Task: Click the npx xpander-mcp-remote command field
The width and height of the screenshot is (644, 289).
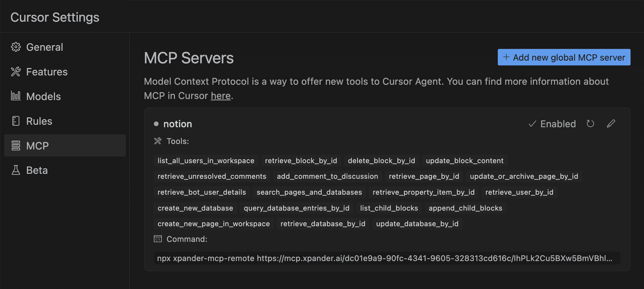Action: 387,258
